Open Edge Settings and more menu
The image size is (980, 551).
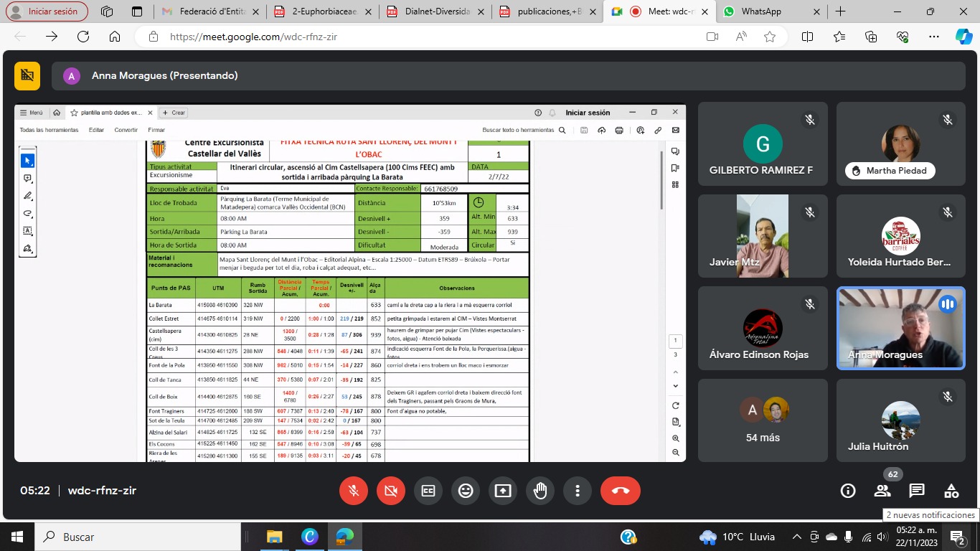(x=934, y=37)
